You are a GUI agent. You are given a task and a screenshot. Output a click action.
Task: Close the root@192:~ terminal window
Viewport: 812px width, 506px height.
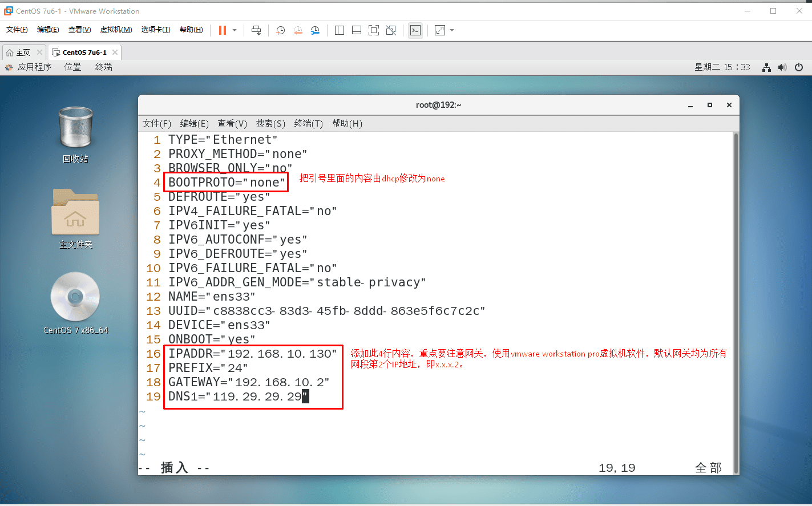coord(729,105)
